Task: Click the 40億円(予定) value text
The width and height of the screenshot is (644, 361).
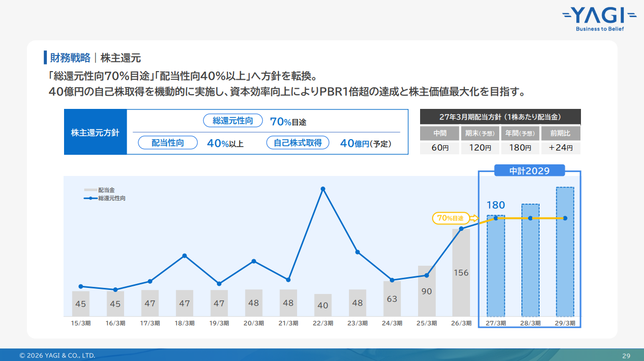Action: 366,143
